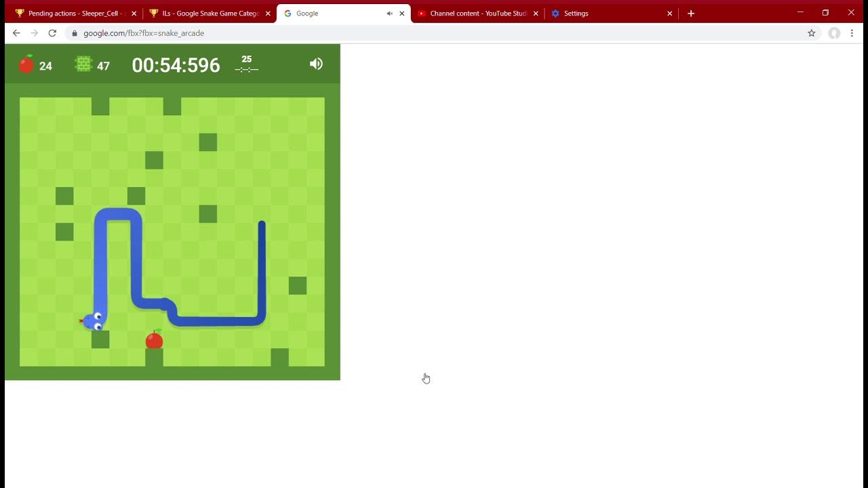Click the best score 25
This screenshot has width=868, height=488.
246,59
